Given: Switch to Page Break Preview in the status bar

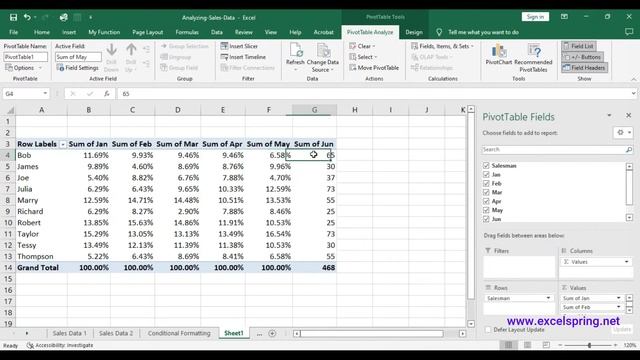Looking at the screenshot, I should click(x=546, y=345).
